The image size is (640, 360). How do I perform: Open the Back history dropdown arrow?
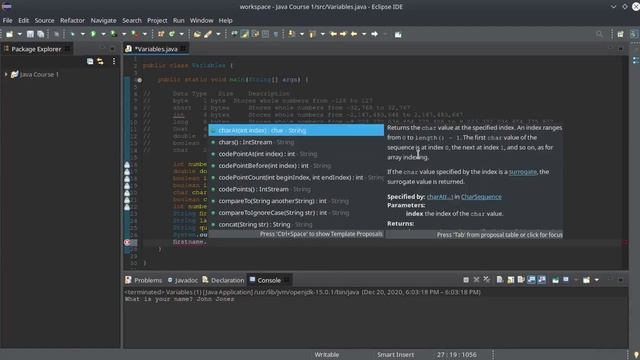[364, 34]
